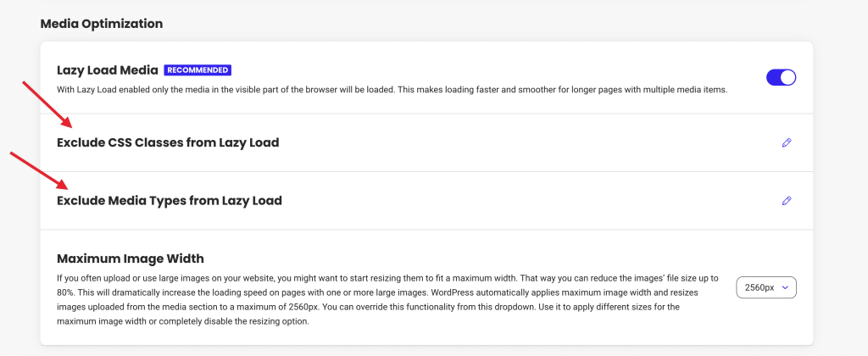The height and width of the screenshot is (356, 868).
Task: Click the Lazy Load Media title
Action: [108, 70]
